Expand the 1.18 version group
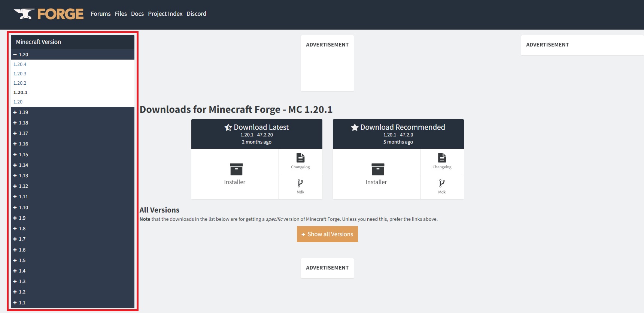 (73, 123)
